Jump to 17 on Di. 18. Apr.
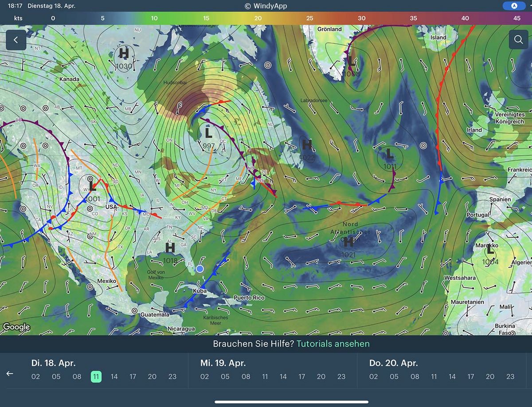The height and width of the screenshot is (407, 532). (x=133, y=377)
